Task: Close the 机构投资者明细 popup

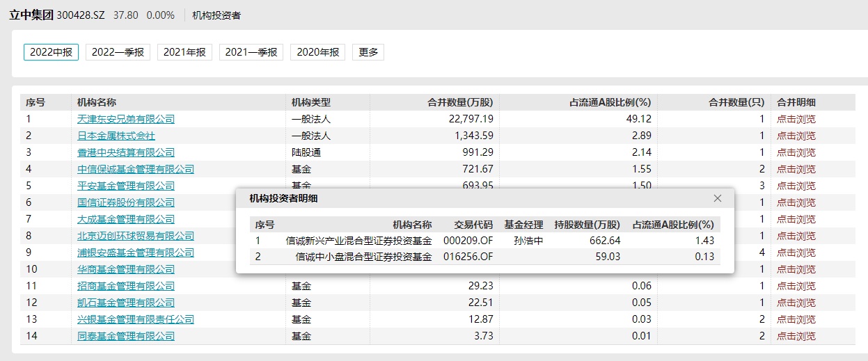Action: coord(718,198)
